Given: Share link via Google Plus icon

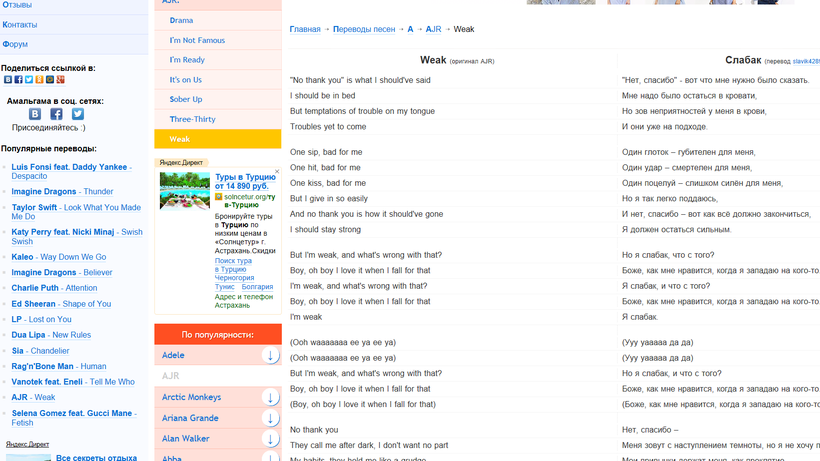Looking at the screenshot, I should point(60,79).
